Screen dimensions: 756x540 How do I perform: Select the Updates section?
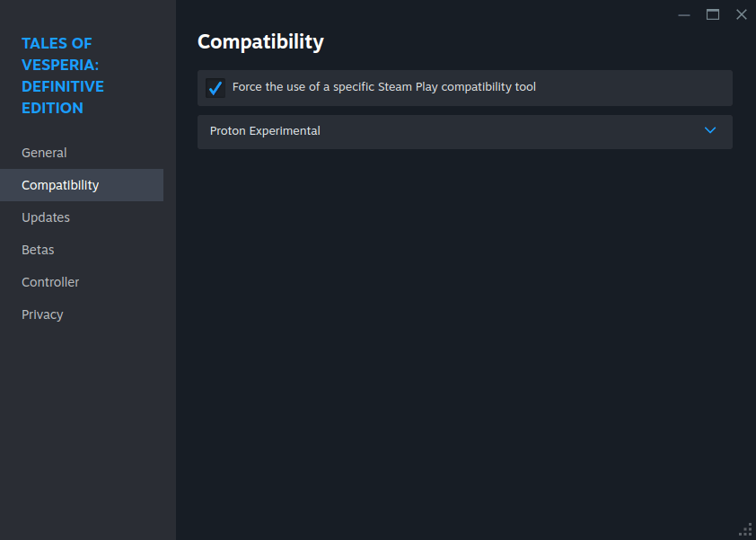click(x=45, y=217)
